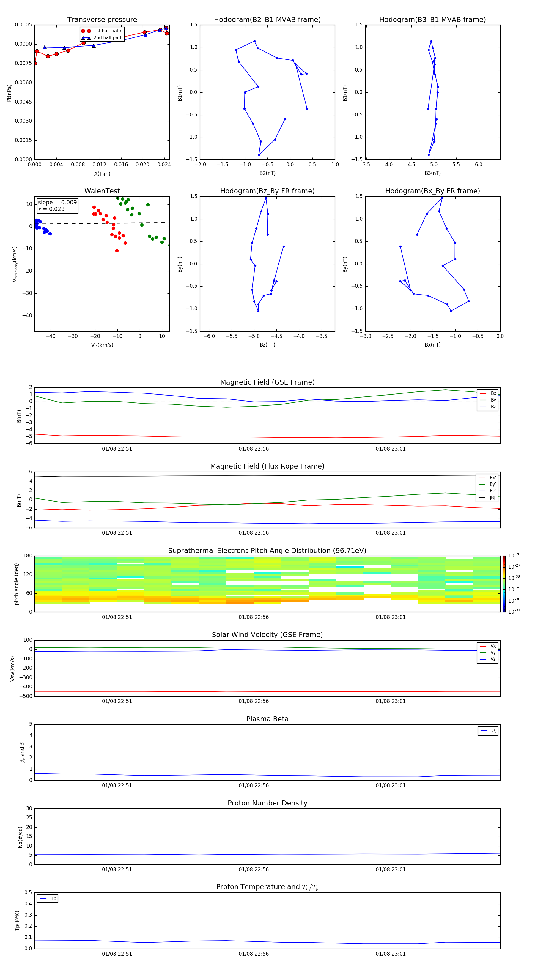The height and width of the screenshot is (980, 535).
Task: Click the "Hodogram(Bx_By FR frame)" title
Action: point(432,191)
